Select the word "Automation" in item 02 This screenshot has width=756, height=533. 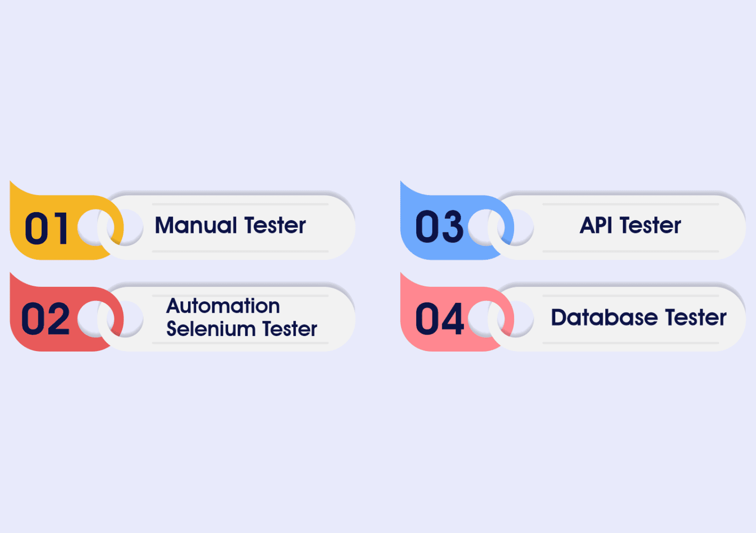point(223,306)
